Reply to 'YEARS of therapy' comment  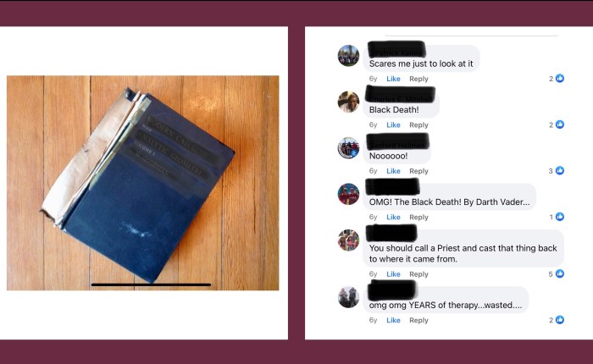[x=418, y=320]
